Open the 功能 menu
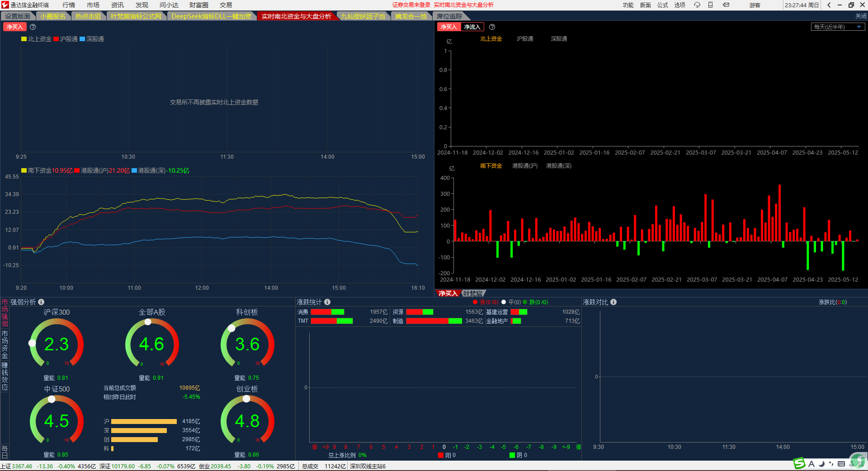Image resolution: width=868 pixels, height=471 pixels. click(628, 5)
